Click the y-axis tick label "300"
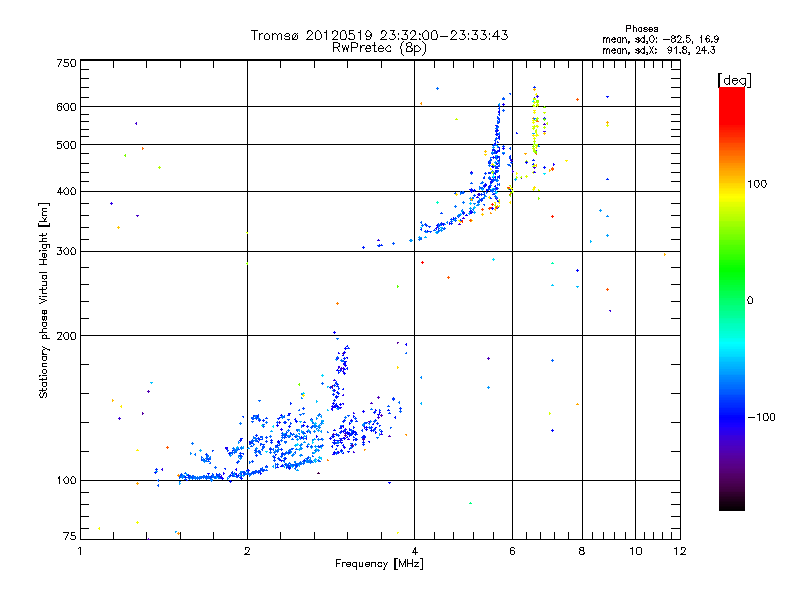This screenshot has height=600, width=800. point(66,252)
